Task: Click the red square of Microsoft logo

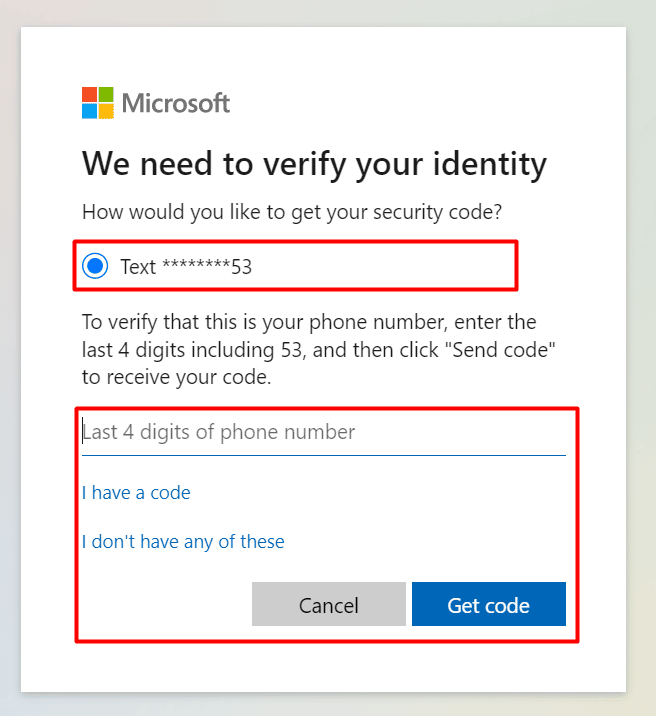Action: coord(90,95)
